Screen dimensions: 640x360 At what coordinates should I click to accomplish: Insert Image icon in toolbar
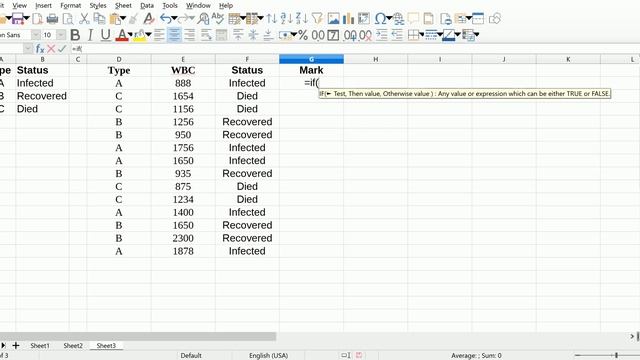pos(333,19)
